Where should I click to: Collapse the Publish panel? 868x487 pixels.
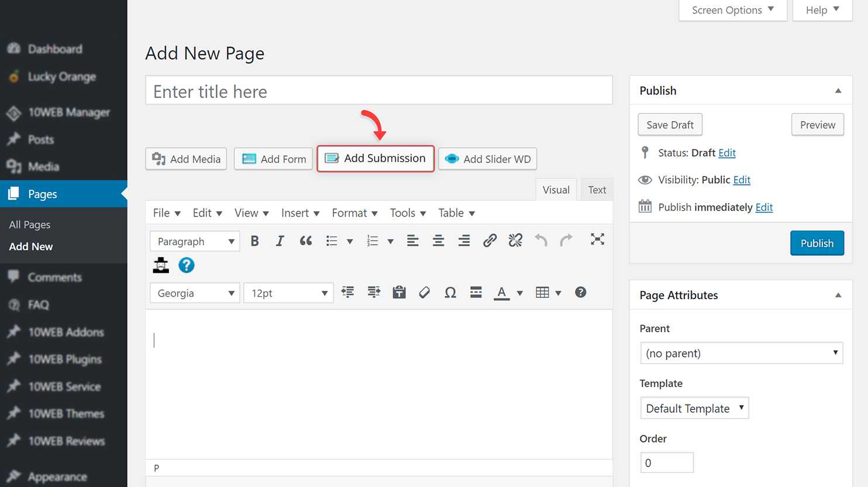[x=838, y=91]
